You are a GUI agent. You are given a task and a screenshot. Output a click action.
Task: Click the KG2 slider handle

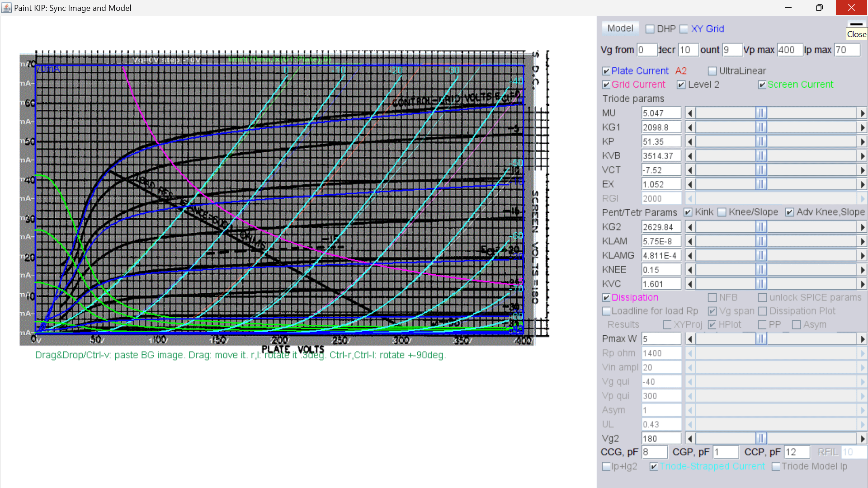tap(761, 227)
